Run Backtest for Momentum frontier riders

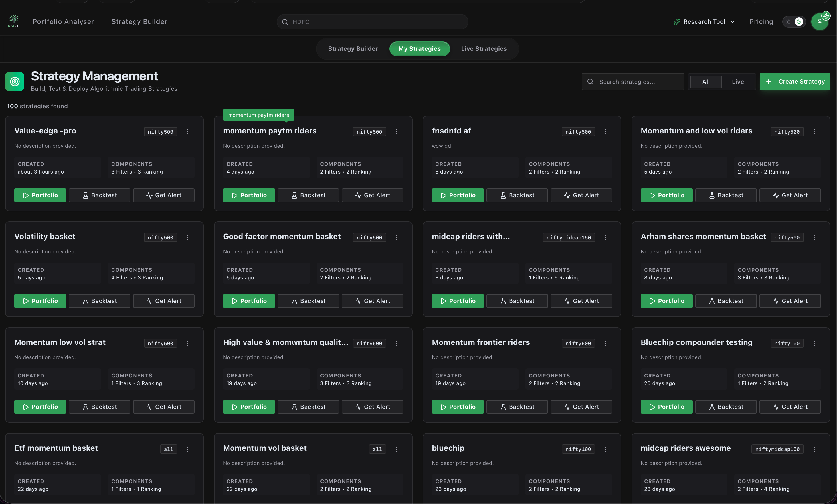click(x=517, y=407)
